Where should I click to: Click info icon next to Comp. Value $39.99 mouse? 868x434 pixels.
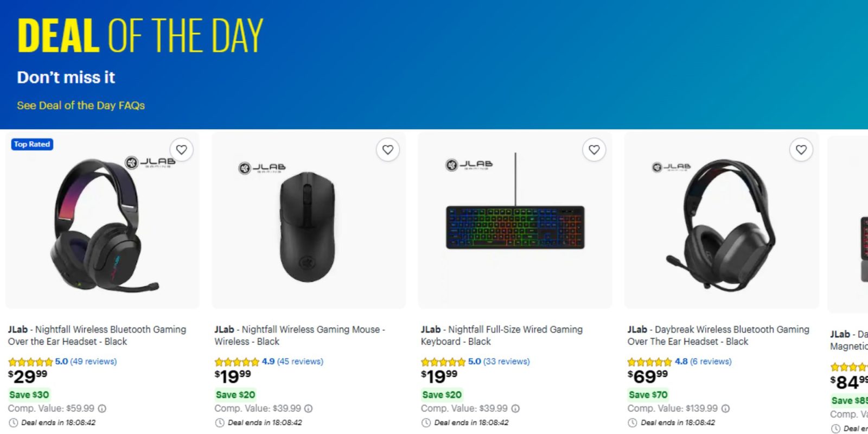pyautogui.click(x=309, y=409)
